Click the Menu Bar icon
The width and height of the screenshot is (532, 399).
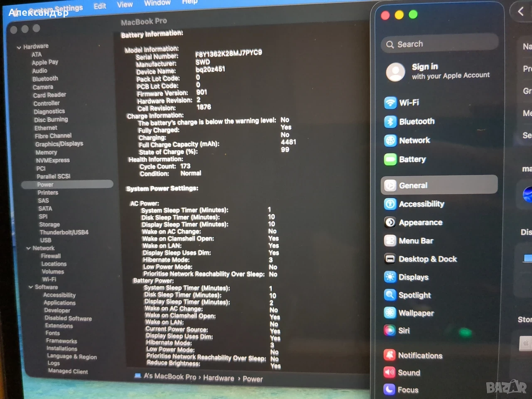(390, 241)
